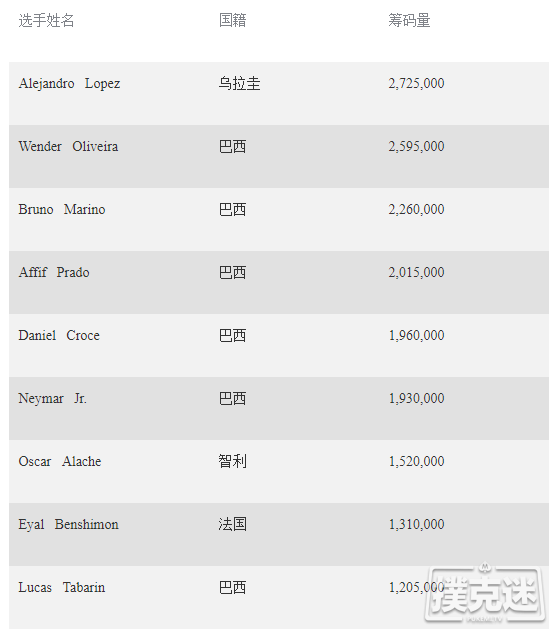Click player name Affif Prado

[x=54, y=272]
